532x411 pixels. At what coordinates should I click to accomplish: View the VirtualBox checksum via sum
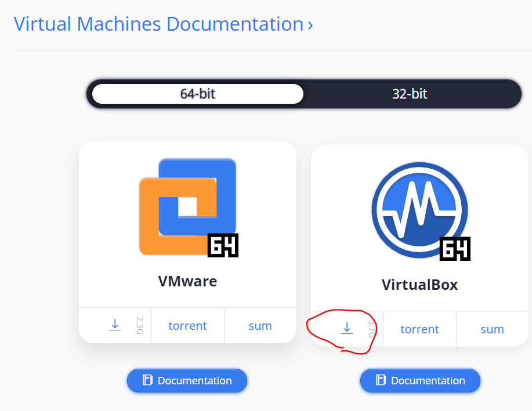(493, 329)
